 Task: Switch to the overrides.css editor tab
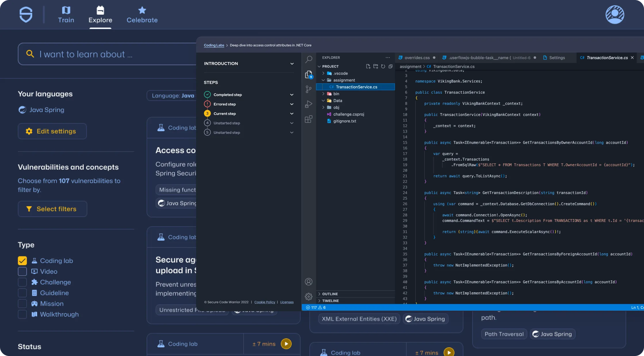417,57
